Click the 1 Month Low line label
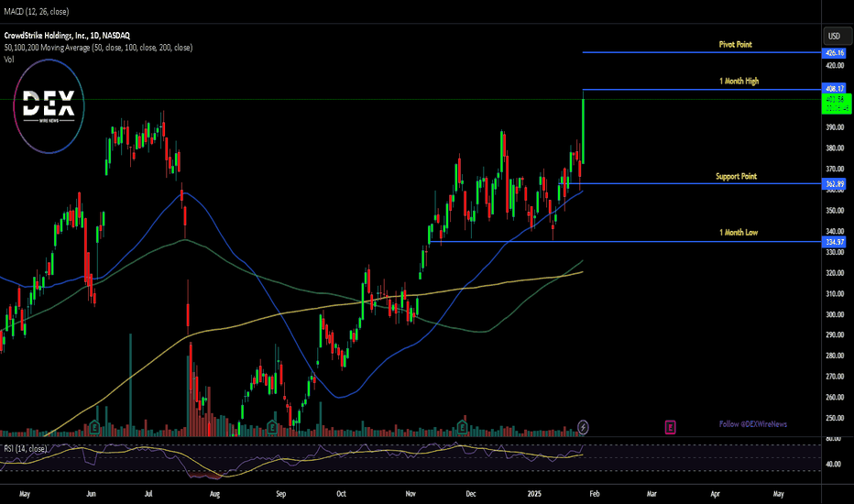This screenshot has width=854, height=504. [x=739, y=232]
